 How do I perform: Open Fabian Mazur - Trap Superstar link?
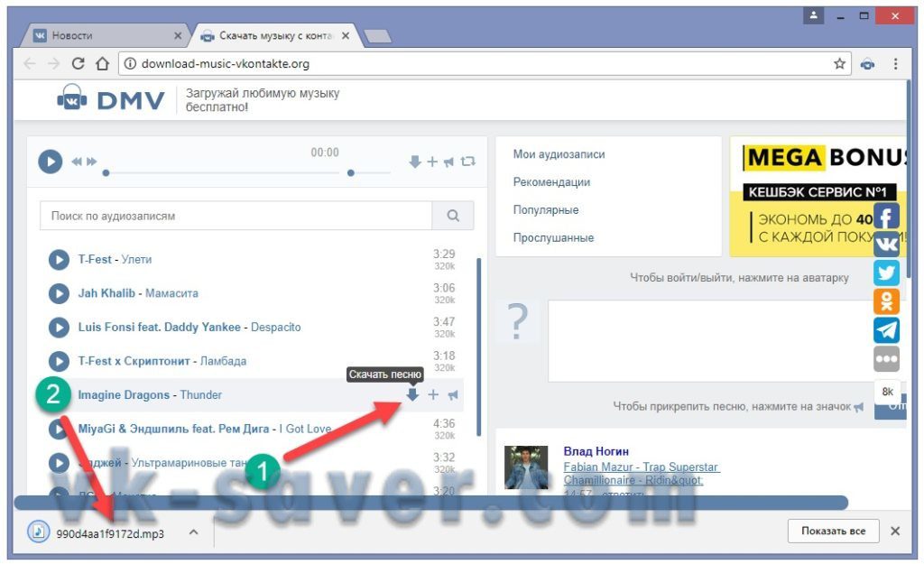pos(641,467)
